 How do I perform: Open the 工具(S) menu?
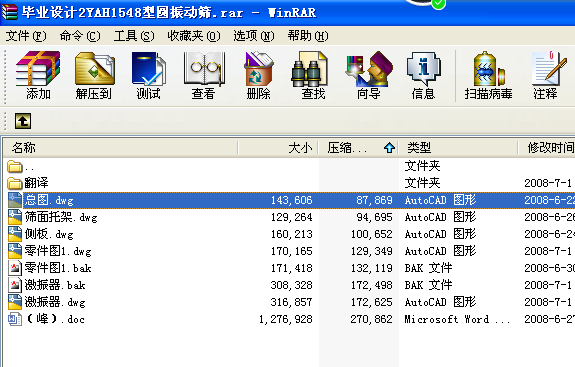pos(134,36)
